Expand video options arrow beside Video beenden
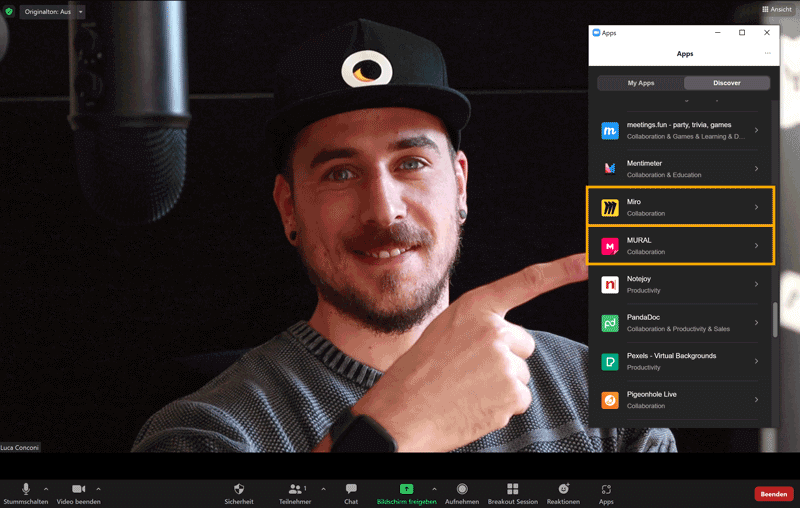 (x=98, y=489)
